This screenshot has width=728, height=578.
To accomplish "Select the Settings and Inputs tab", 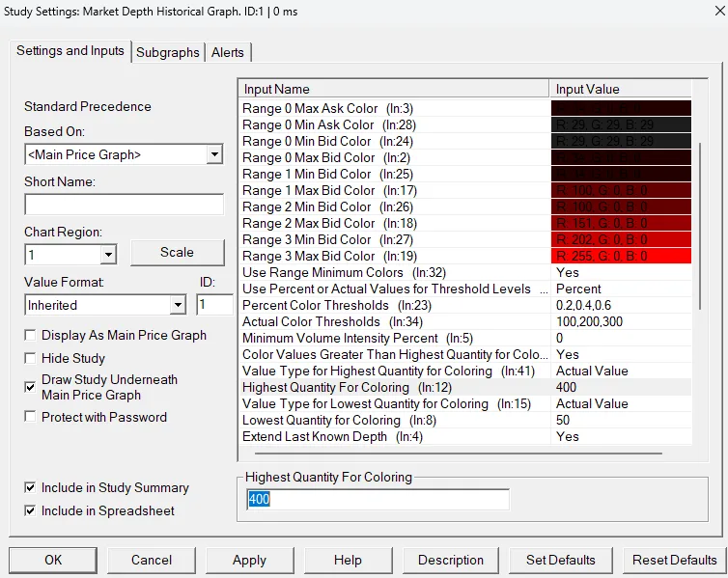I will point(70,50).
